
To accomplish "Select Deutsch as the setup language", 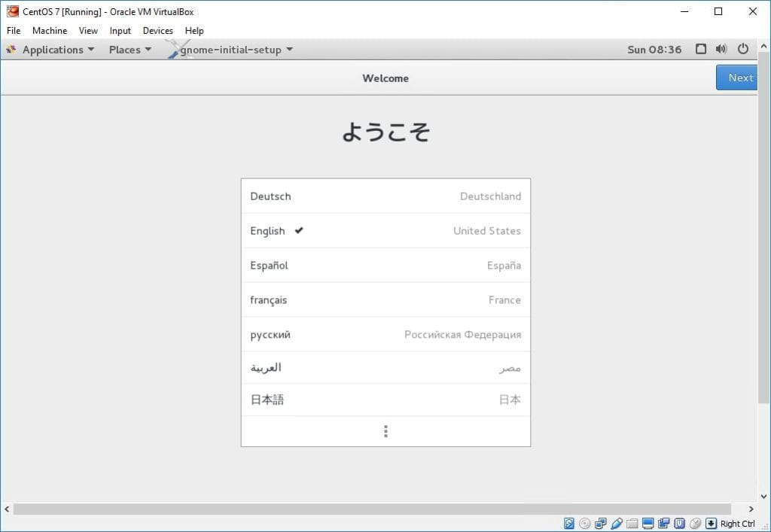I will pyautogui.click(x=385, y=196).
